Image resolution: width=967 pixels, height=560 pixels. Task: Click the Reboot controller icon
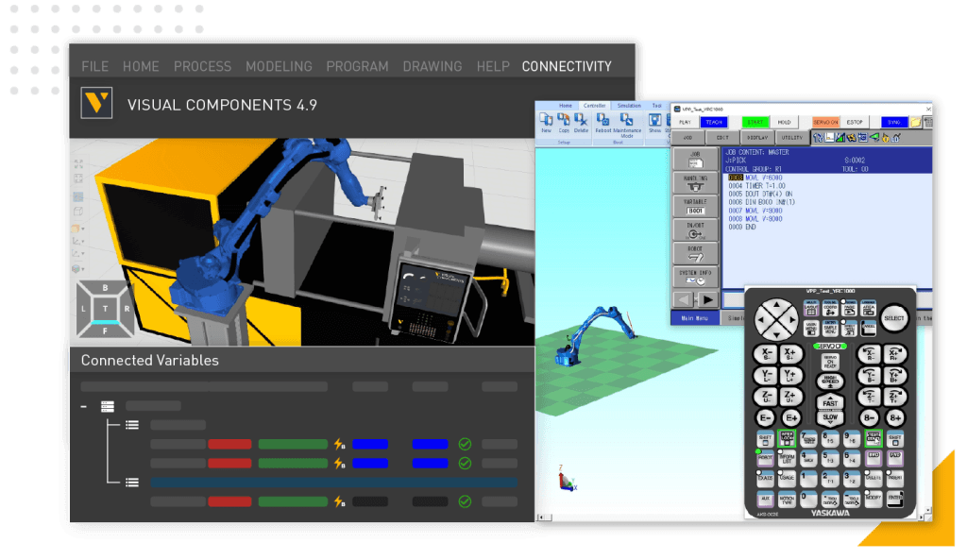602,123
